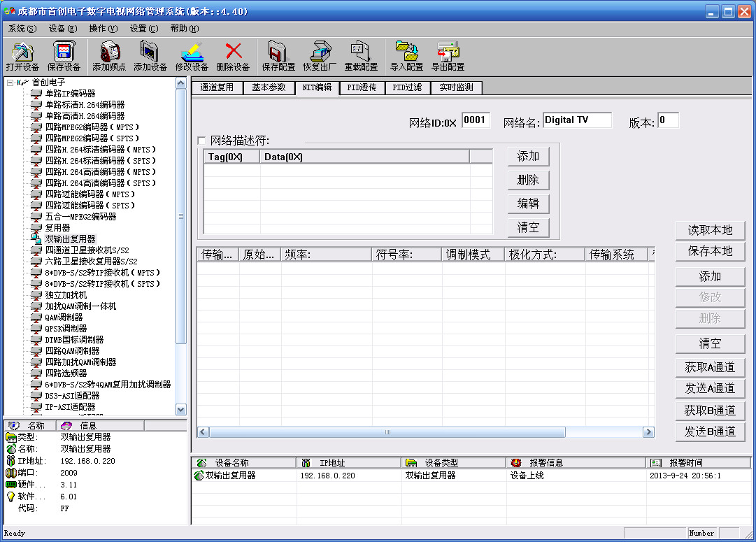
Task: Select the 双输出复用器 tree node icon
Action: [36, 238]
